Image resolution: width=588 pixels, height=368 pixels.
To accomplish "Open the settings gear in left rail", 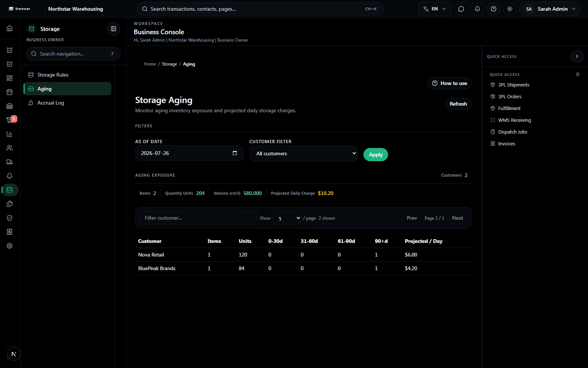I will [x=10, y=246].
